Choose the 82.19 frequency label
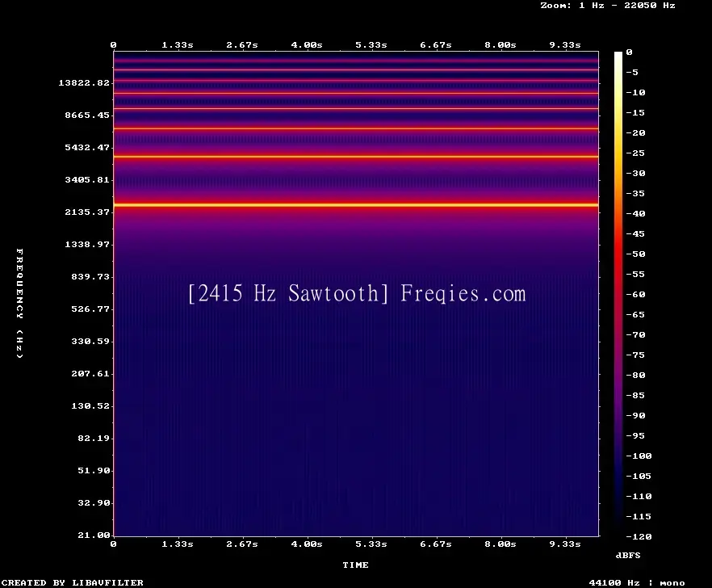 pyautogui.click(x=94, y=438)
